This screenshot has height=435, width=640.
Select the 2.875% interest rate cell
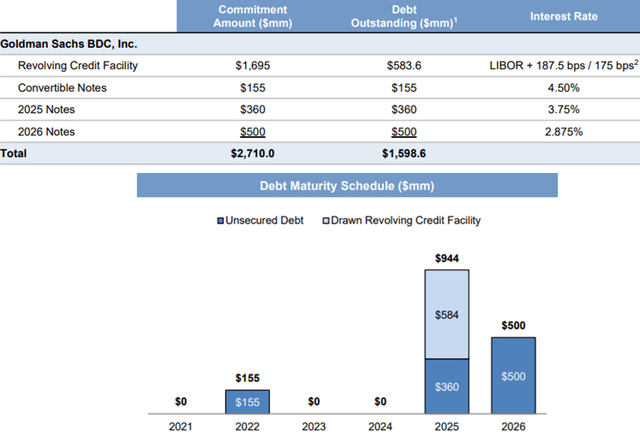pos(564,132)
